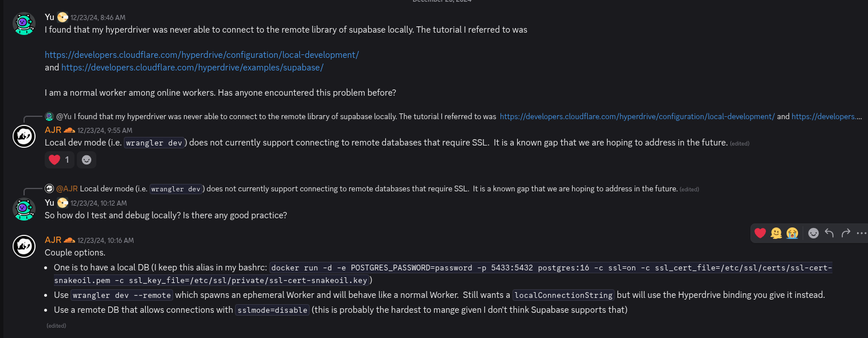Click the badge icon next to Yu's first name
The width and height of the screenshot is (868, 338).
pyautogui.click(x=62, y=17)
